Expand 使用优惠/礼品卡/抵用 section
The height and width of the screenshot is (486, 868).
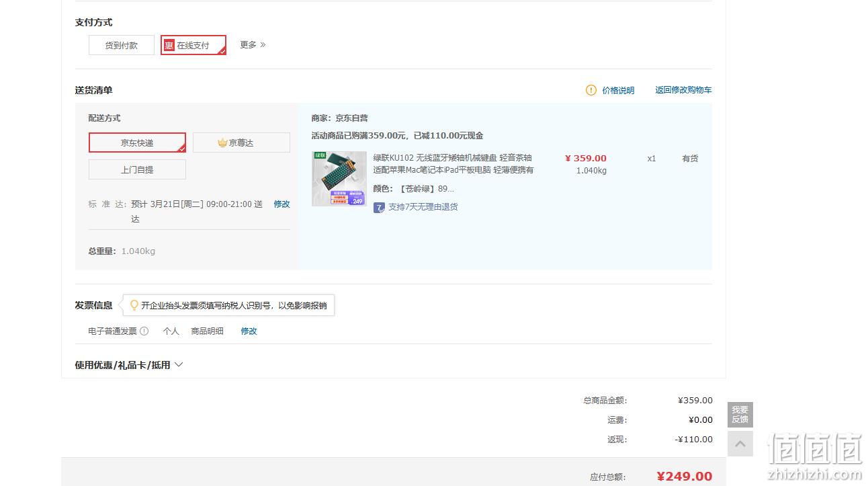click(129, 365)
